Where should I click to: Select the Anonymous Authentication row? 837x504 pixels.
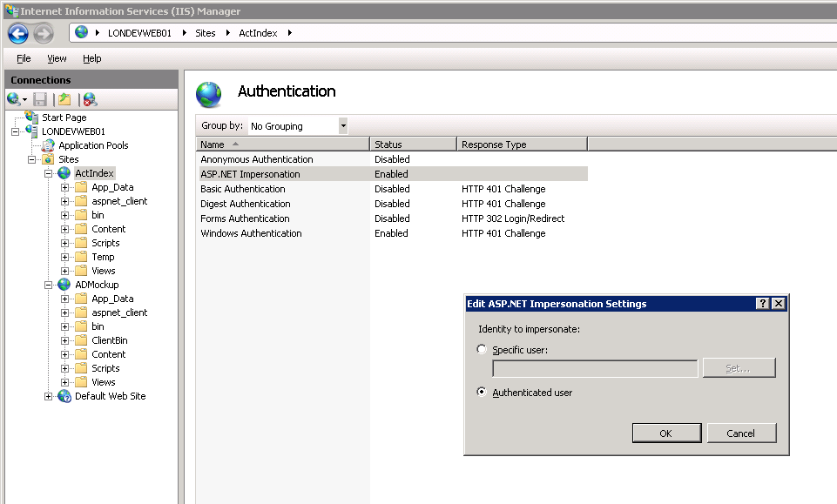392,159
